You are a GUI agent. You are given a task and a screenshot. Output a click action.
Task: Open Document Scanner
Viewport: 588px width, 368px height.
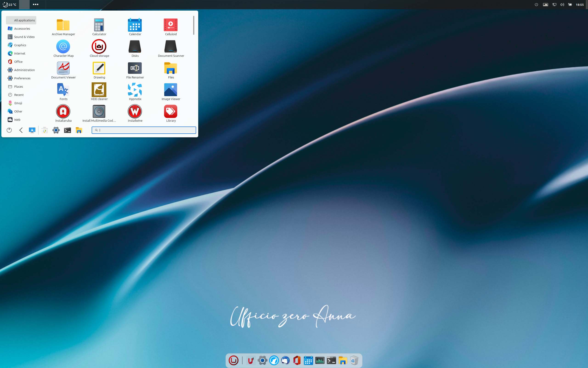171,49
